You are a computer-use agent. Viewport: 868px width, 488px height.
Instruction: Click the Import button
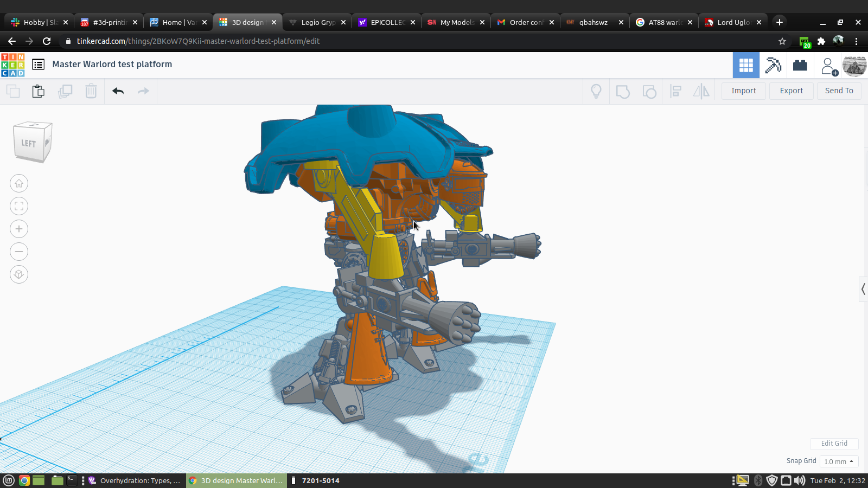(x=743, y=91)
